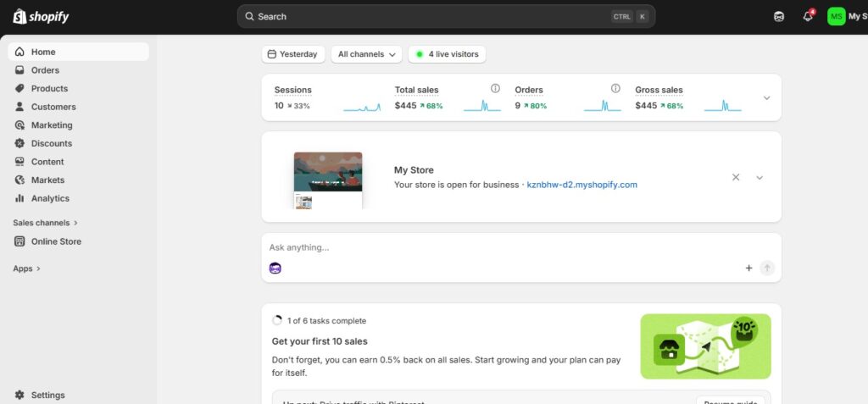Open the notifications bell

click(x=808, y=17)
